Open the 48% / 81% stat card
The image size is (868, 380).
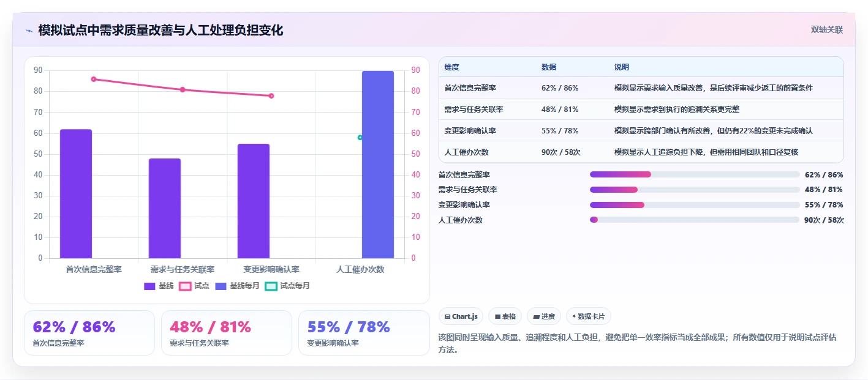pos(227,333)
